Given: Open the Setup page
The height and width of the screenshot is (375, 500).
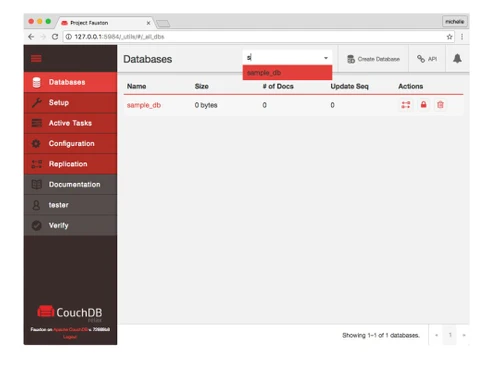Looking at the screenshot, I should [70, 103].
